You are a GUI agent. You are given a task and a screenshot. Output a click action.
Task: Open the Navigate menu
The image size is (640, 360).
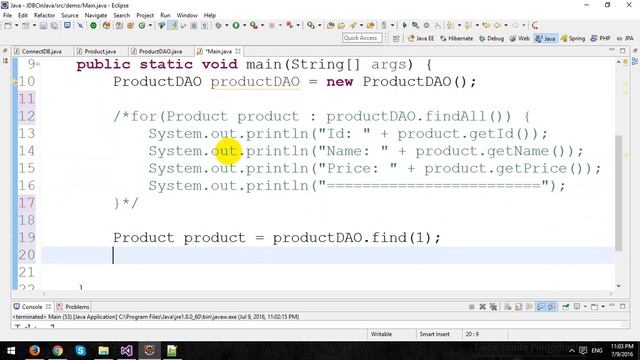96,15
